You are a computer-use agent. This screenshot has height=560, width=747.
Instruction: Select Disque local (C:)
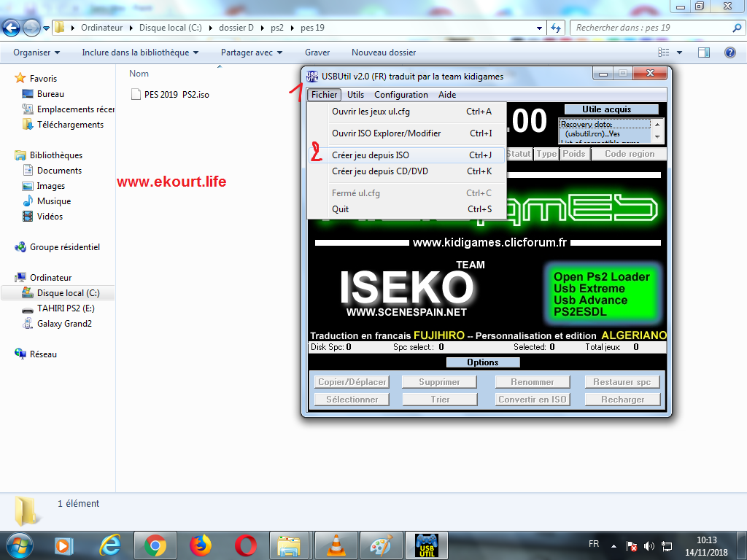tap(61, 293)
